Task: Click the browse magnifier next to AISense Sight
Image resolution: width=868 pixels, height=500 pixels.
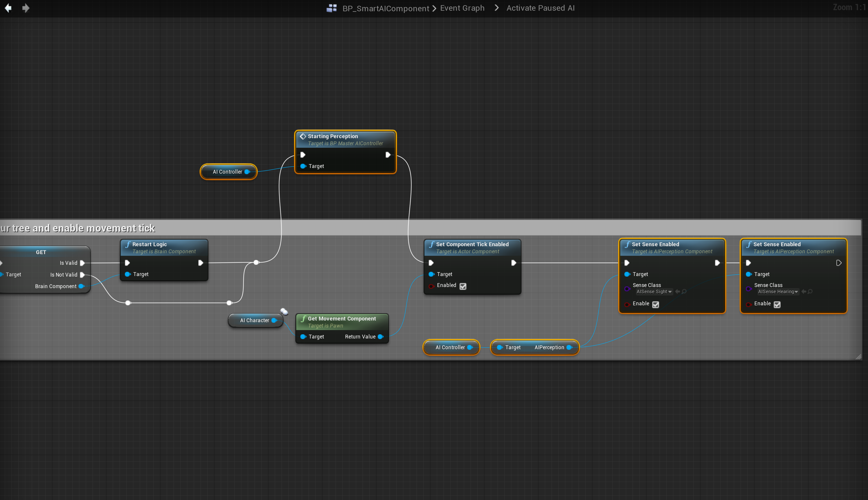Action: coord(684,292)
